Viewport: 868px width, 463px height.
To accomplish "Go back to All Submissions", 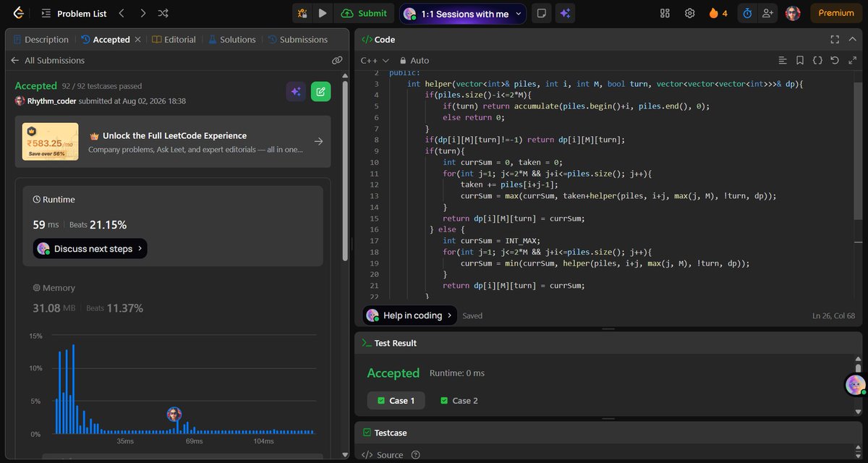I will pos(48,61).
